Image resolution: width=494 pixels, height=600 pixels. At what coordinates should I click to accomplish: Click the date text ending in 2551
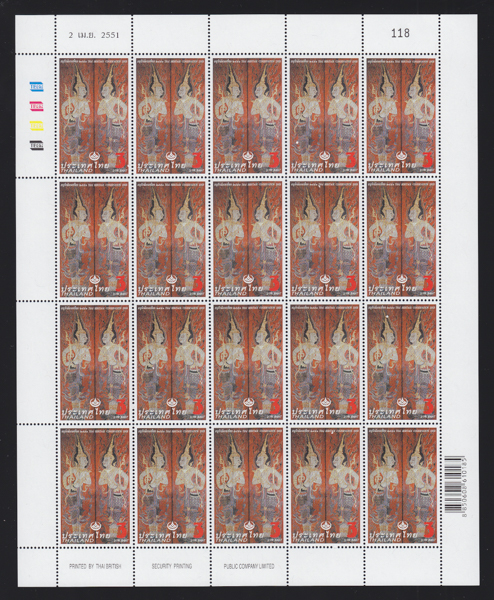click(94, 35)
